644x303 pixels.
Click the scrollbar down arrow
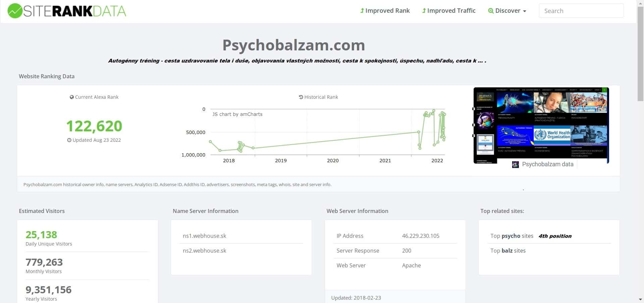[x=640, y=299]
